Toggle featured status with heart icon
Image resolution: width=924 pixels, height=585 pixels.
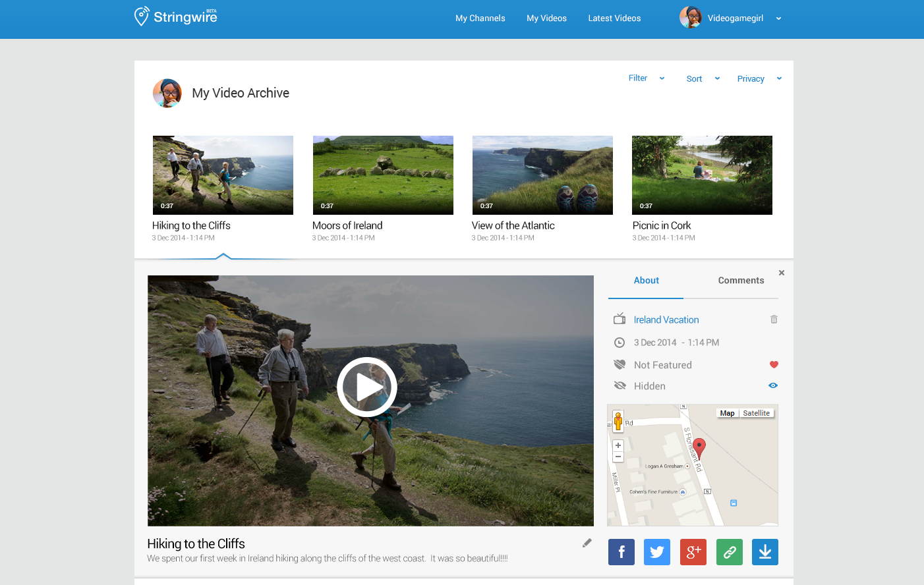[774, 365]
